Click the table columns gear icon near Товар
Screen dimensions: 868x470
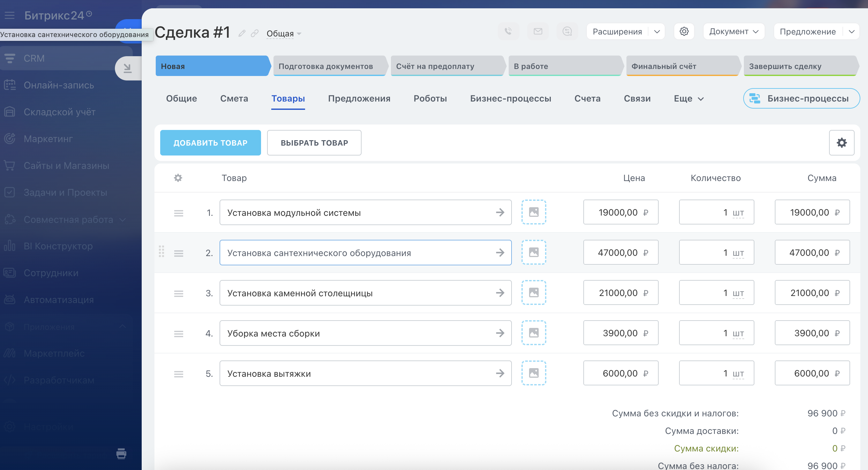178,178
